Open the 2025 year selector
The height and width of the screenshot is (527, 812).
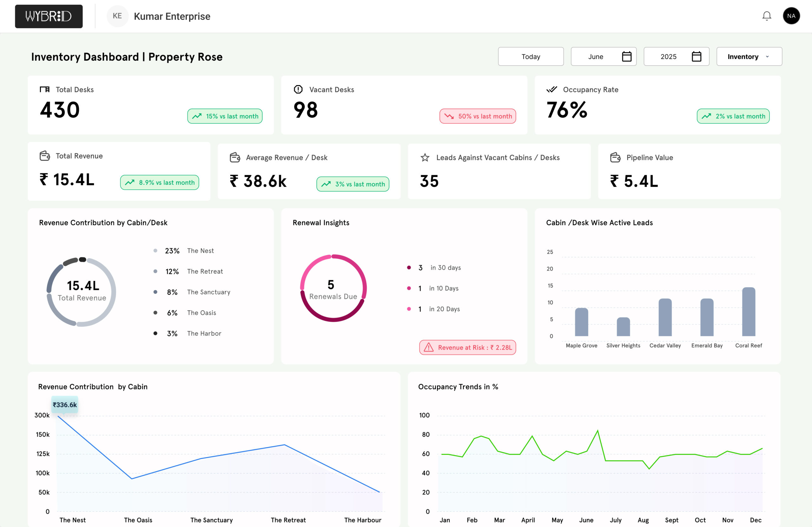[668, 57]
